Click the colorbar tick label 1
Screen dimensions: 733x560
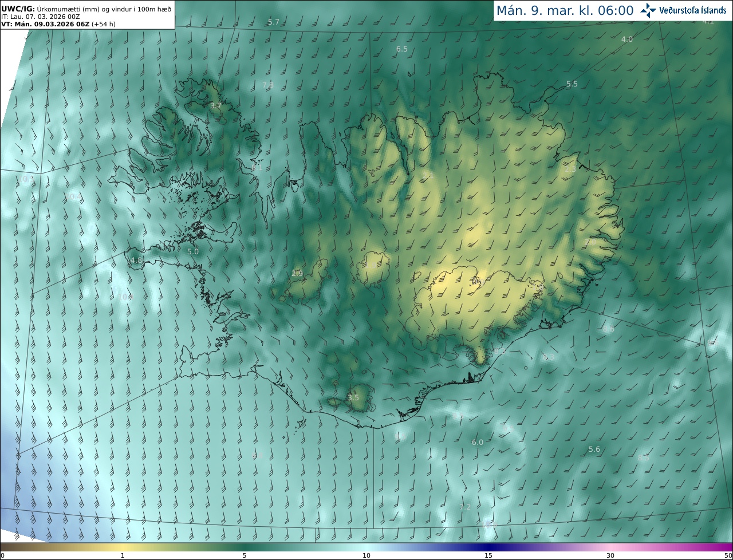(x=123, y=555)
